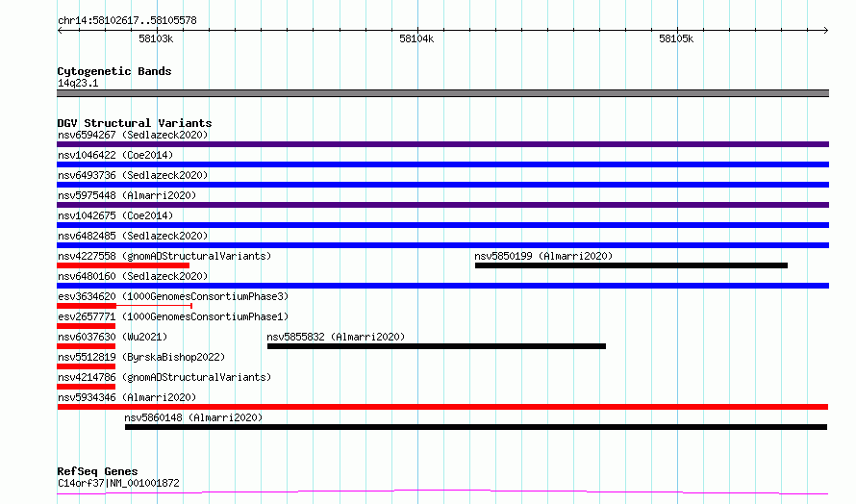Viewport: 856px width, 504px height.
Task: Select nsv5512819 (ByrskaBishop2022) label
Action: (141, 357)
